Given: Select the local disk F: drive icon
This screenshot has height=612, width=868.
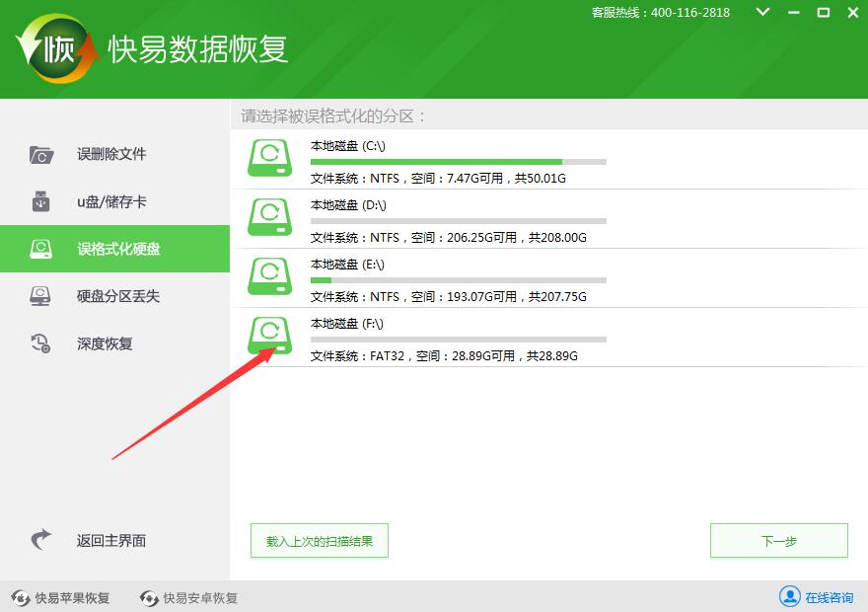Looking at the screenshot, I should click(269, 337).
